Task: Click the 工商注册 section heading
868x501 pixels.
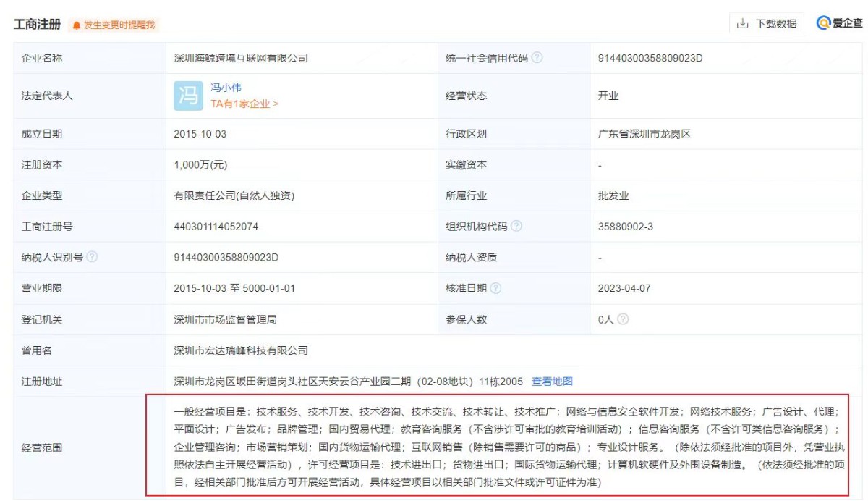Action: (38, 25)
